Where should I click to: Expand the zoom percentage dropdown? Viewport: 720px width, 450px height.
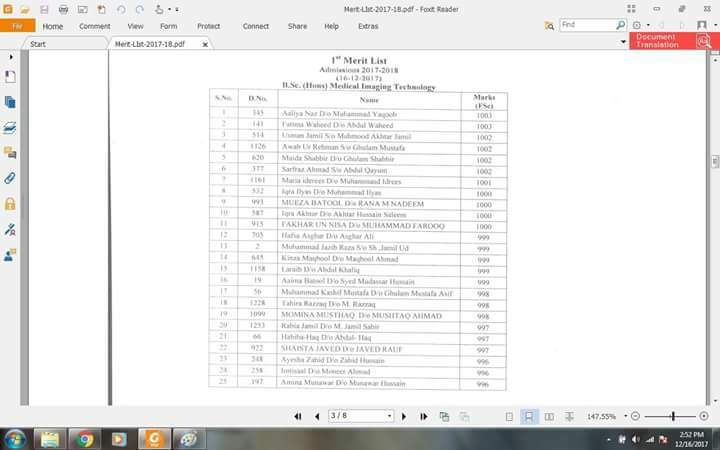click(x=622, y=416)
